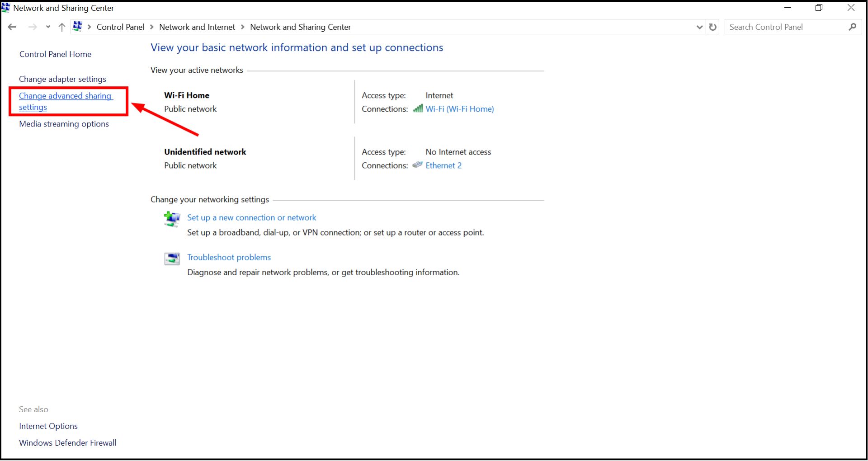
Task: Navigate to Network and Internet via breadcrumb
Action: point(197,27)
